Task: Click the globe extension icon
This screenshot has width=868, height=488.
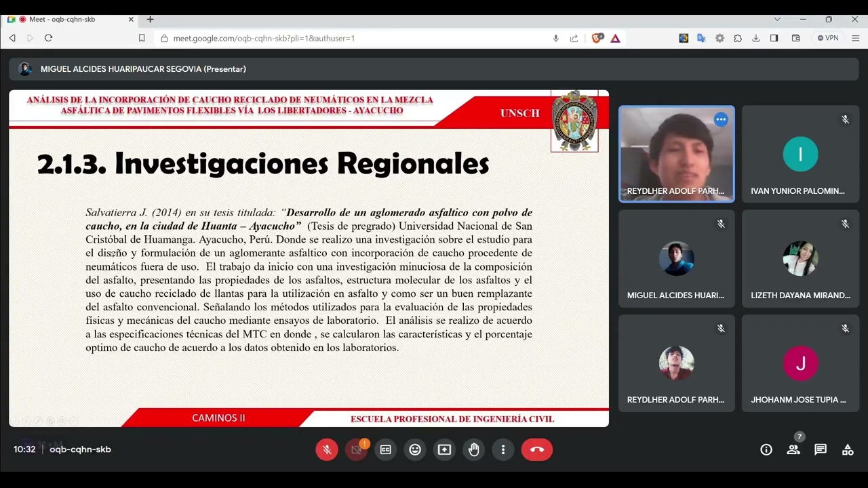Action: (x=684, y=38)
